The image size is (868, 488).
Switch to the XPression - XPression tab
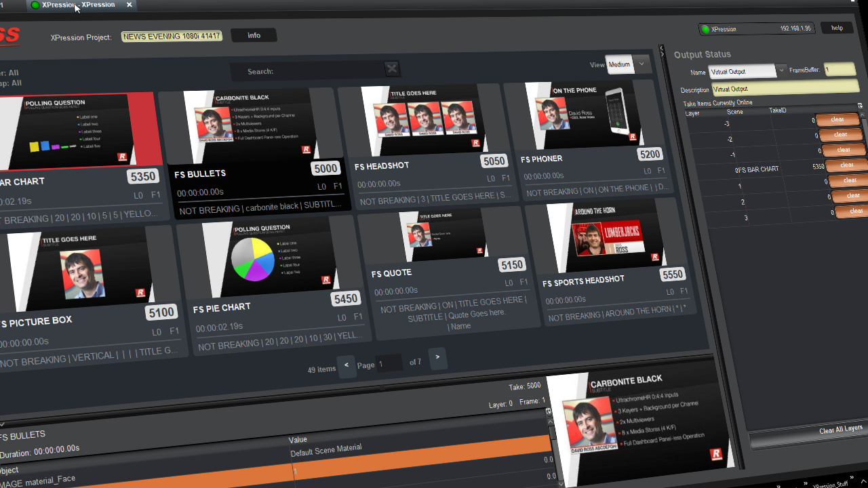(79, 5)
